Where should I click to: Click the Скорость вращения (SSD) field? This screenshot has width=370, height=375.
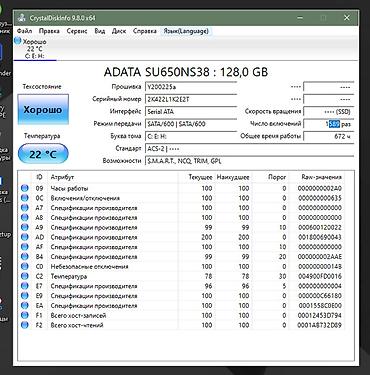(329, 112)
